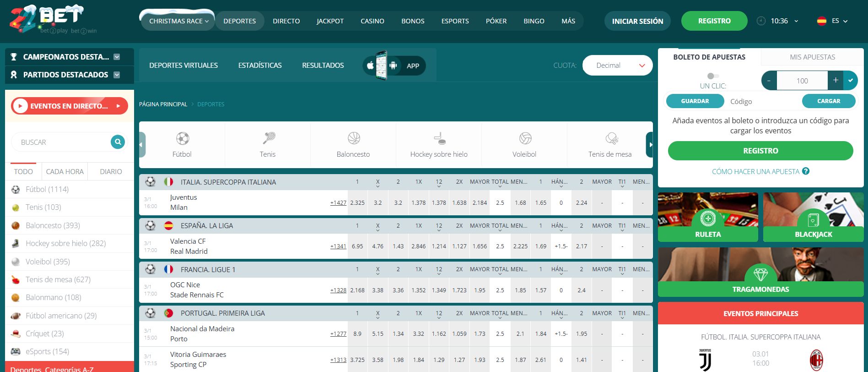This screenshot has width=868, height=372.
Task: Open the Esports menu item
Action: [455, 21]
